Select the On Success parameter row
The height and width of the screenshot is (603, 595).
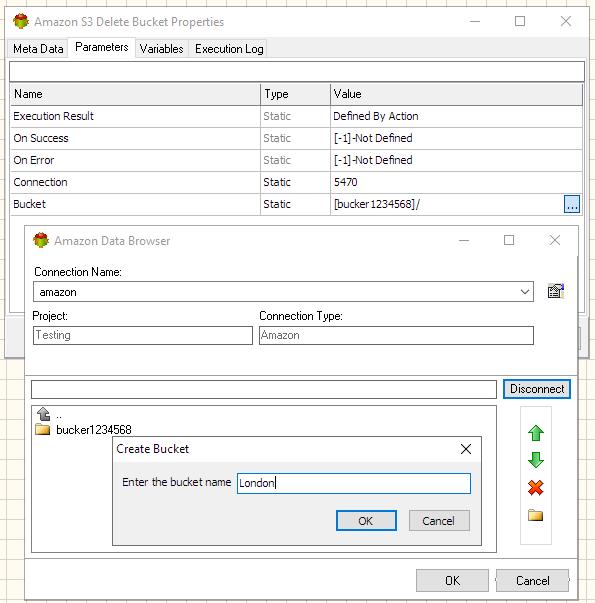point(296,138)
